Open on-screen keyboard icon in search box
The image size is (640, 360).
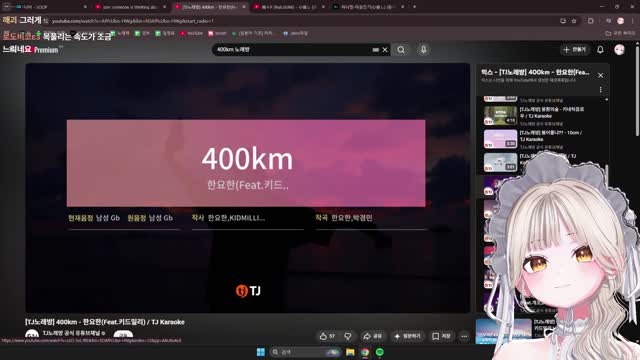[376, 50]
